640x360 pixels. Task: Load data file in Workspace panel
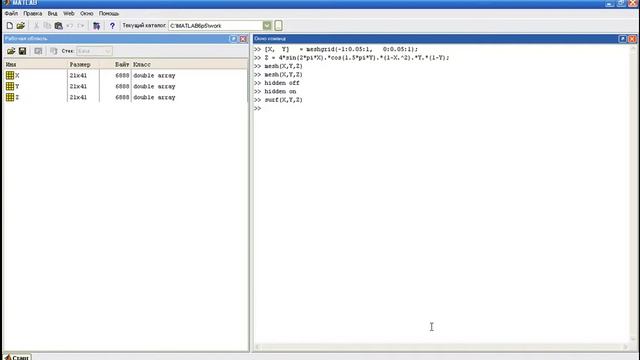click(11, 51)
